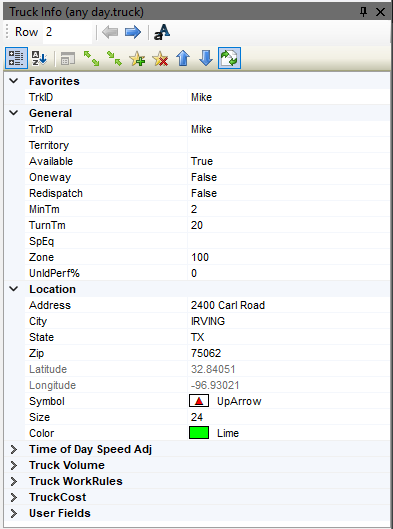Screen dimensions: 393x529
Task: Expand Time of Day Speed Adj
Action: 14,449
